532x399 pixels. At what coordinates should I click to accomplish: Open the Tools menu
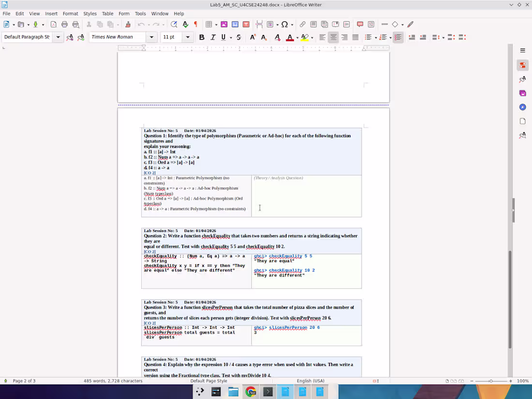click(x=140, y=14)
